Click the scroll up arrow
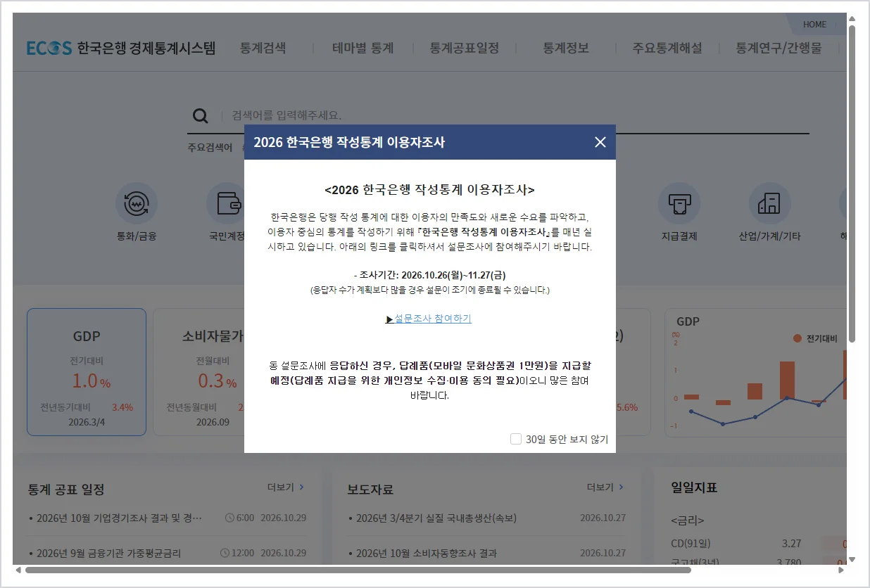This screenshot has width=870, height=588. 852,19
